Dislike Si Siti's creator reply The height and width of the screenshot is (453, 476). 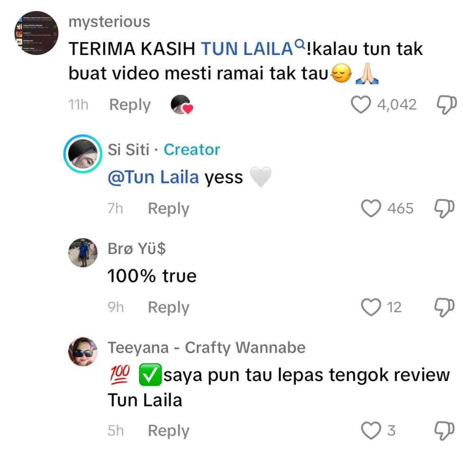pos(444,208)
